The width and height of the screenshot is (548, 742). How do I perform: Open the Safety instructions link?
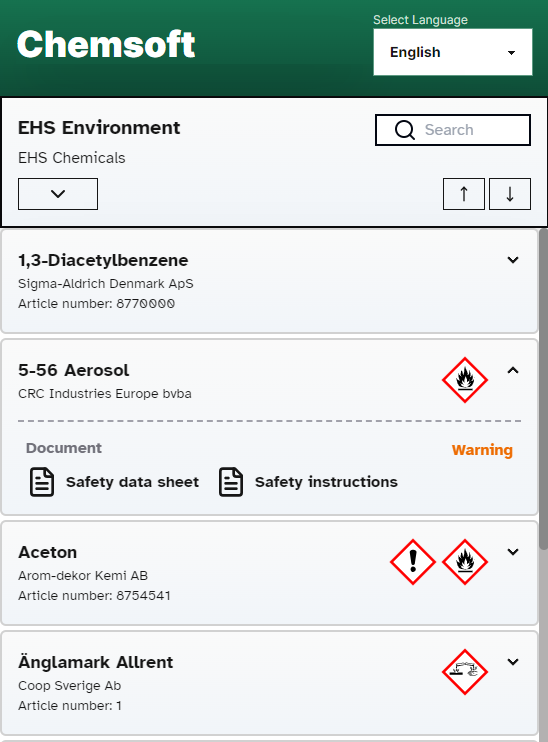tap(327, 482)
